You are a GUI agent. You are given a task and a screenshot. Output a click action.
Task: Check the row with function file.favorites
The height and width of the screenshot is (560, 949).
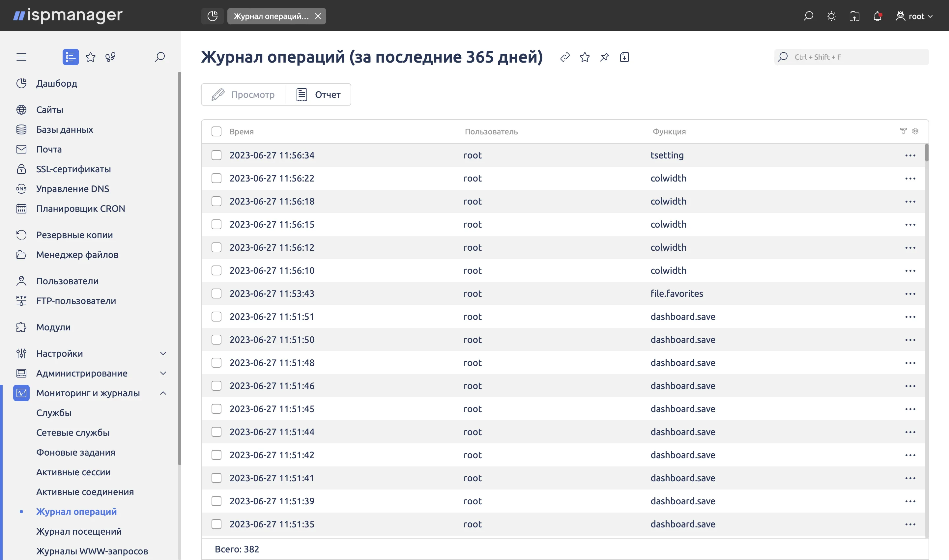[216, 293]
